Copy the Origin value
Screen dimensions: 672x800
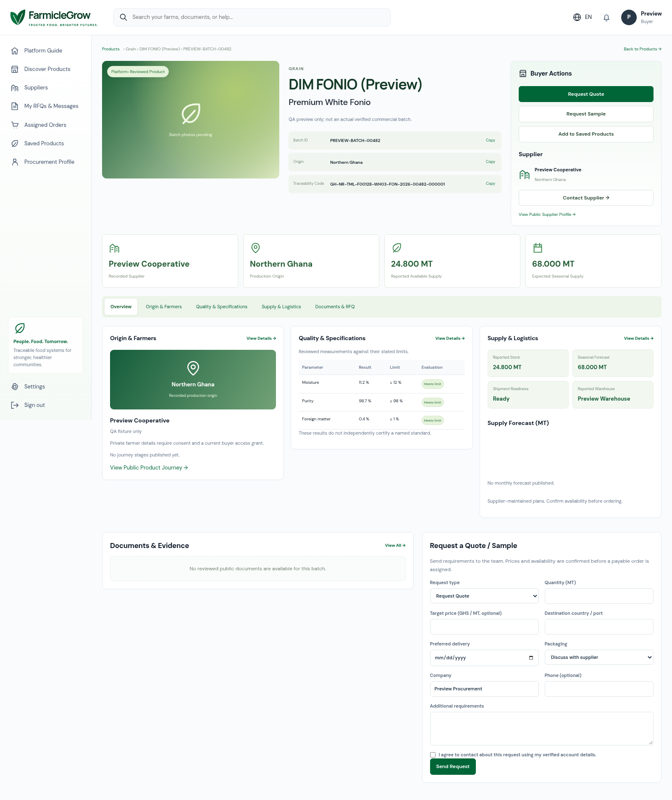491,162
